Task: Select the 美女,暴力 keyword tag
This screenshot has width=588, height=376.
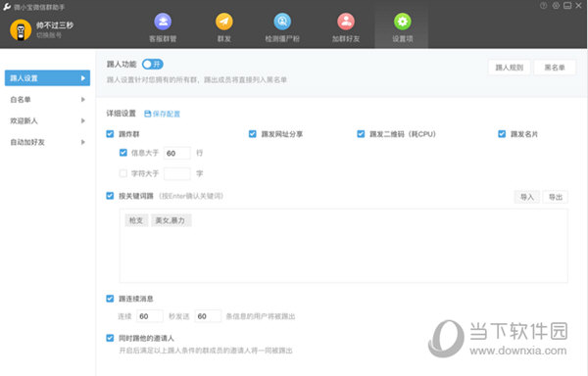Action: click(171, 220)
